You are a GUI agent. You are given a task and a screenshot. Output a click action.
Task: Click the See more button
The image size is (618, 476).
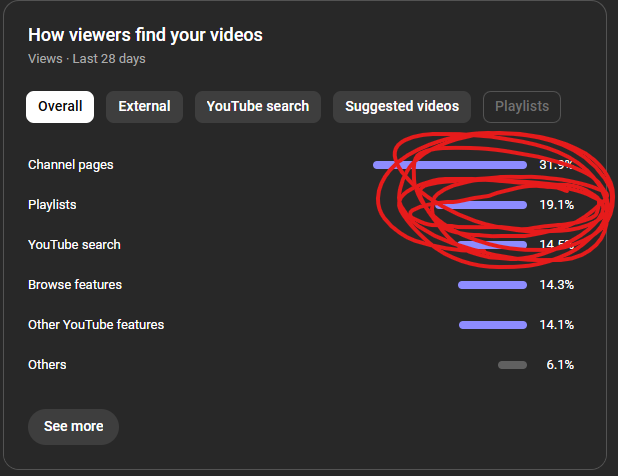[73, 426]
